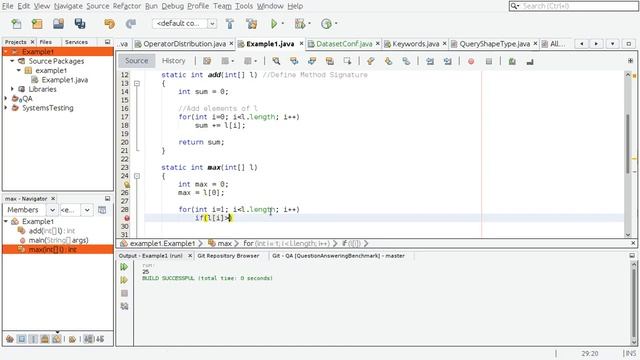Click the Undo toolbar icon
The width and height of the screenshot is (640, 360).
pos(109,24)
